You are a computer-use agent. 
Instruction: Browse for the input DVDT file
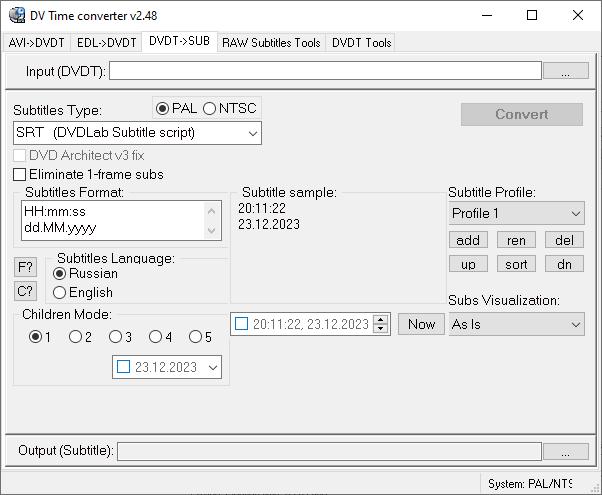[x=566, y=71]
